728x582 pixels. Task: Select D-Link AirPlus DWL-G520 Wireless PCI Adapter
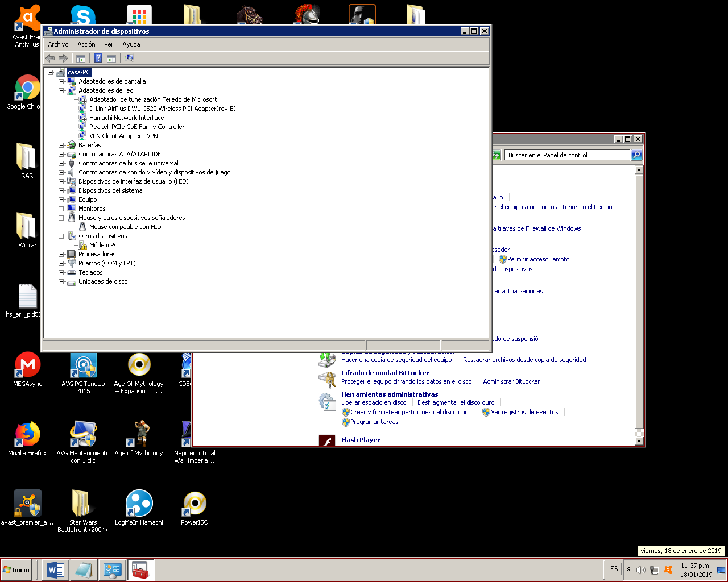click(x=162, y=109)
